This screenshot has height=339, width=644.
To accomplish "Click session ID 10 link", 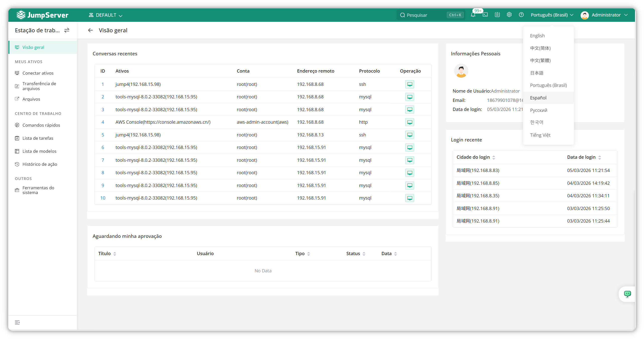I will point(103,198).
